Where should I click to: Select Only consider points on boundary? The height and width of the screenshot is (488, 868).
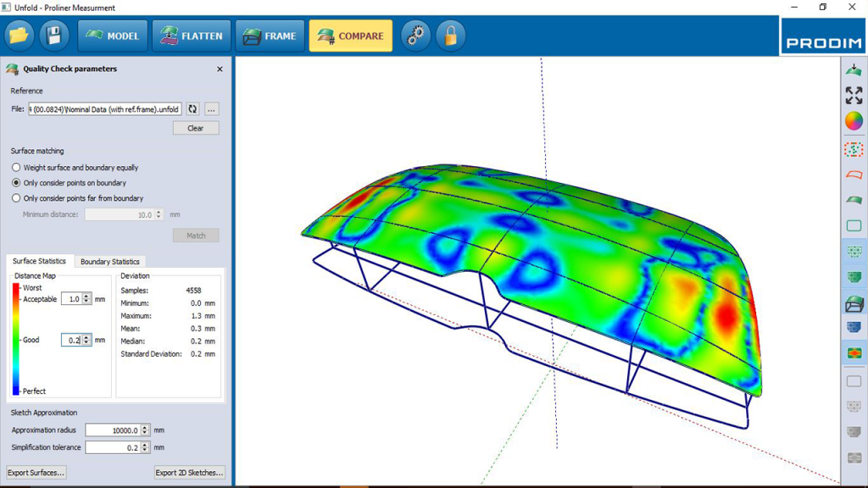pyautogui.click(x=16, y=183)
